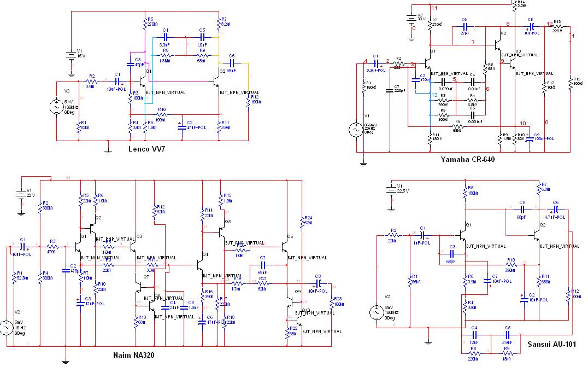
Task: Select polarized capacitor C2 47uF-POL in Lenco circuit
Action: [x=183, y=127]
